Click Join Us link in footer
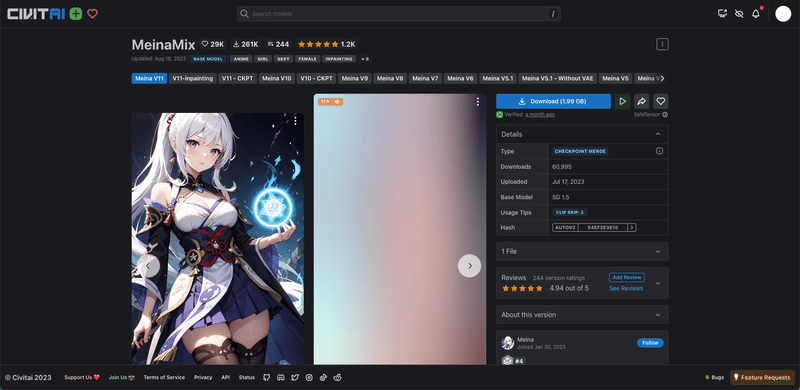 click(122, 378)
